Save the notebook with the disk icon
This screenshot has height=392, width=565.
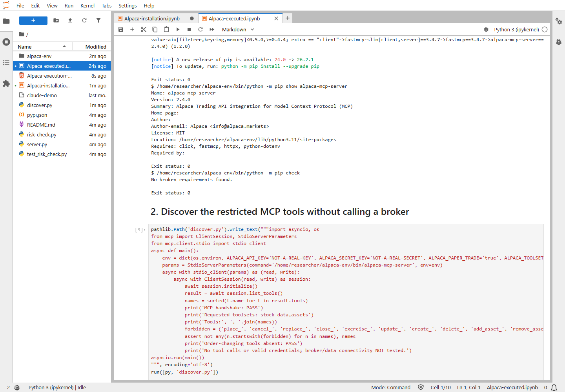121,29
